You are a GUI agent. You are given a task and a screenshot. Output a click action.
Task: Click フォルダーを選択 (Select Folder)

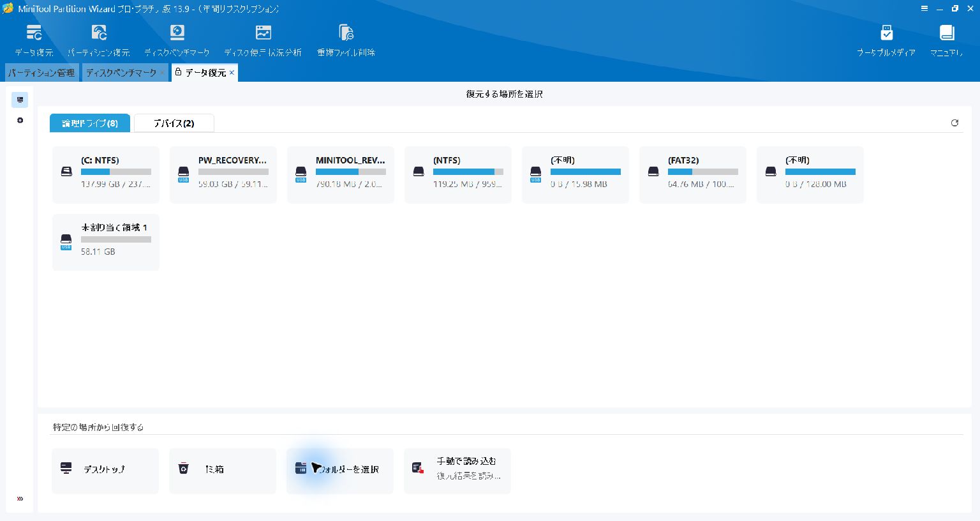(340, 471)
